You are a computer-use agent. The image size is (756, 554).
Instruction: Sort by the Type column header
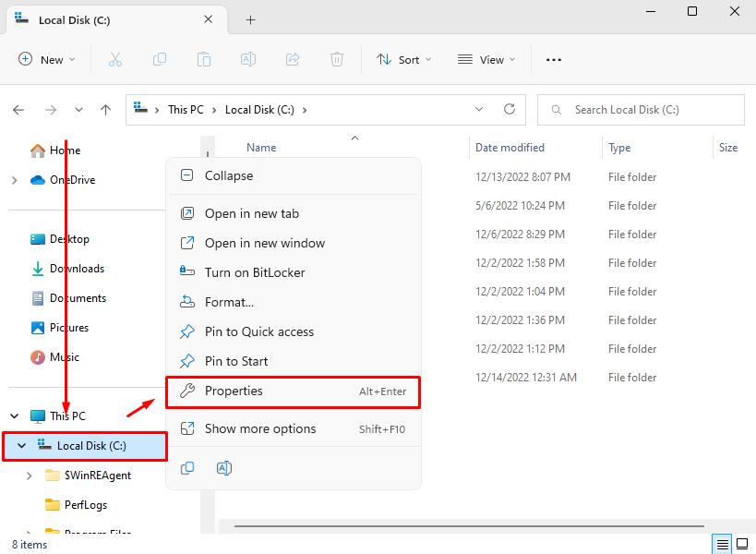(619, 148)
